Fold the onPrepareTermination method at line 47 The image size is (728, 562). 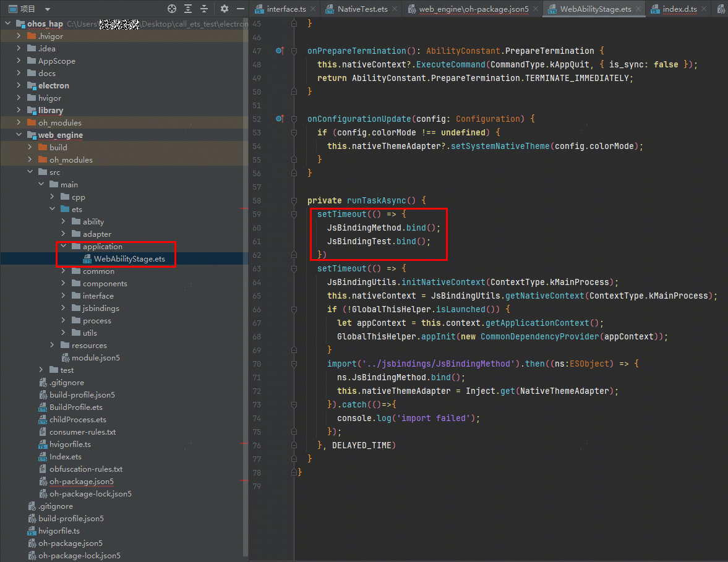294,51
